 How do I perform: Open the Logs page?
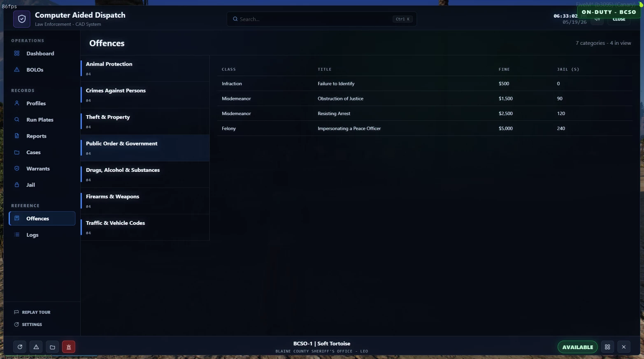(x=42, y=235)
